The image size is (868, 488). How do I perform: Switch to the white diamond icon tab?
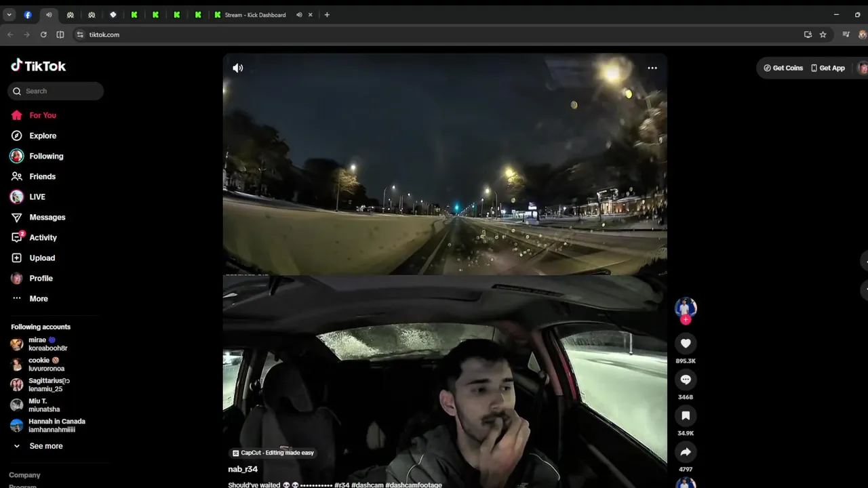113,15
